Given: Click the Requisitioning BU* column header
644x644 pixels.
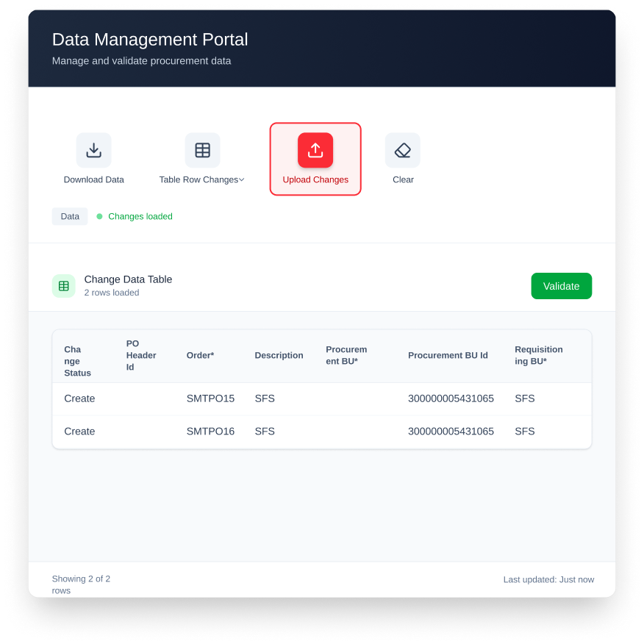Looking at the screenshot, I should coord(538,355).
